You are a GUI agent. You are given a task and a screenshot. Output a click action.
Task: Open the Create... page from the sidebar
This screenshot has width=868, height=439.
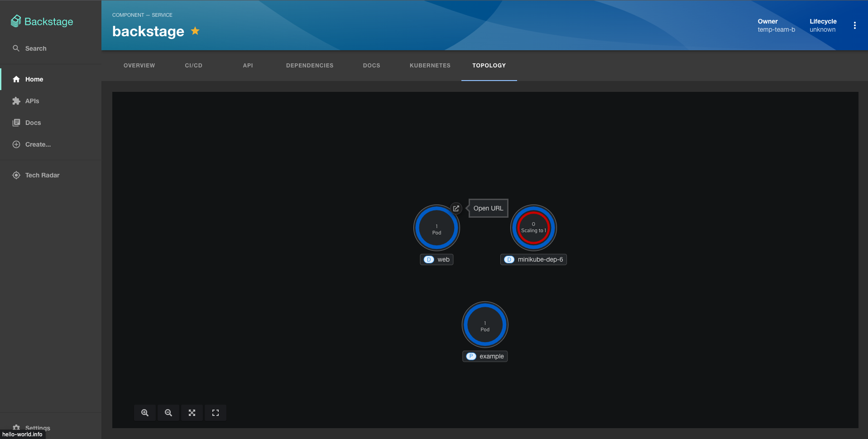point(38,144)
